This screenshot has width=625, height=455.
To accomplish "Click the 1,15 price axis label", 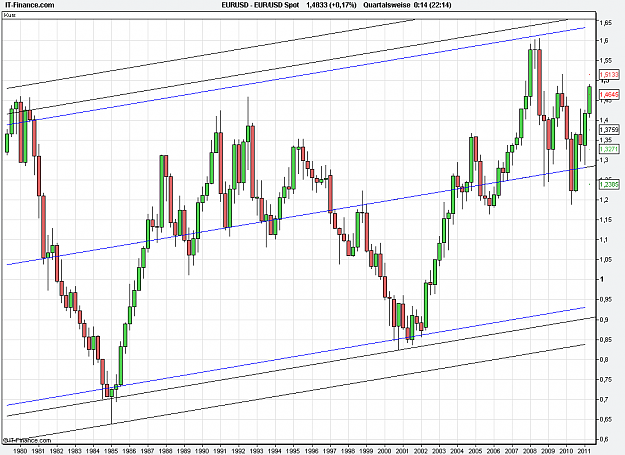I will [605, 220].
